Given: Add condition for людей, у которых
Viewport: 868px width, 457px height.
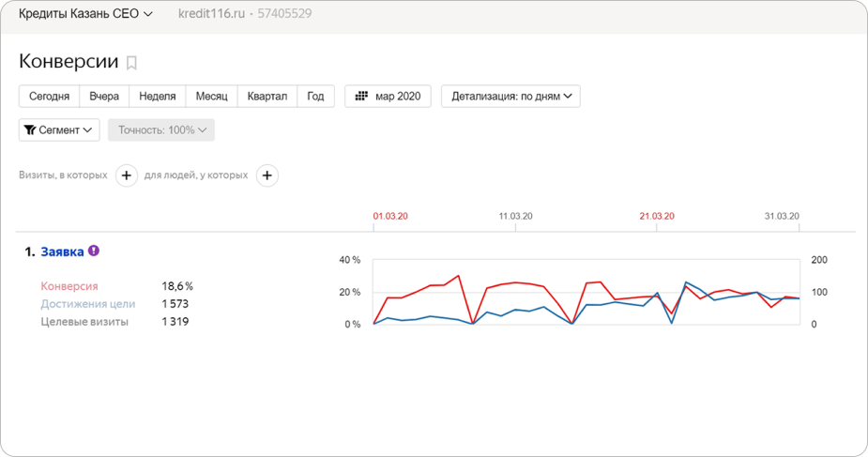Looking at the screenshot, I should coord(266,175).
